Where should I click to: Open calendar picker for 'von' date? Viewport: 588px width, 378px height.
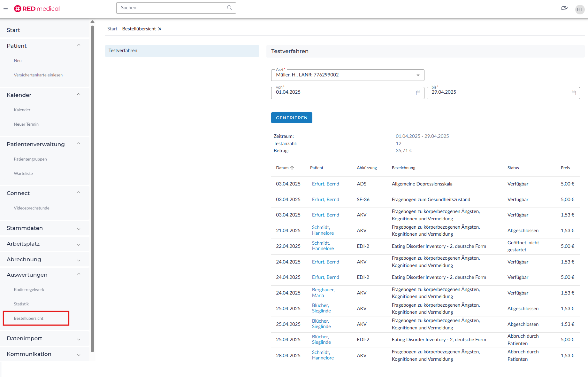point(418,93)
